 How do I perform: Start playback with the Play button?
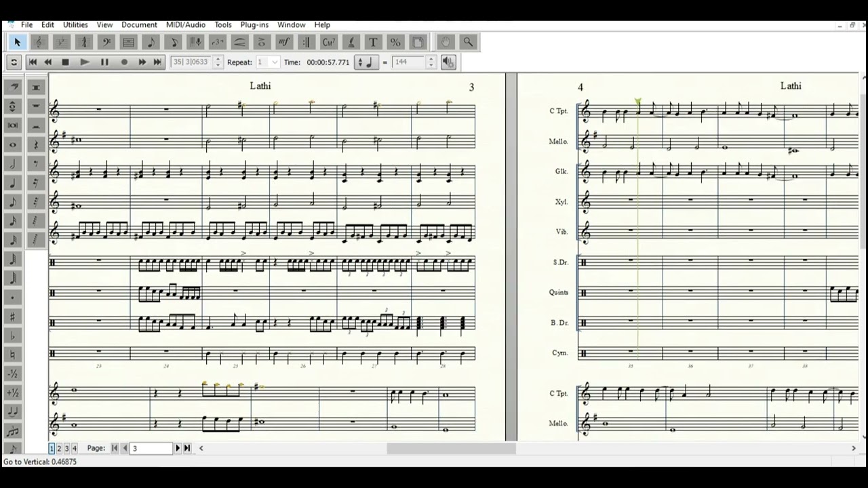coord(85,62)
